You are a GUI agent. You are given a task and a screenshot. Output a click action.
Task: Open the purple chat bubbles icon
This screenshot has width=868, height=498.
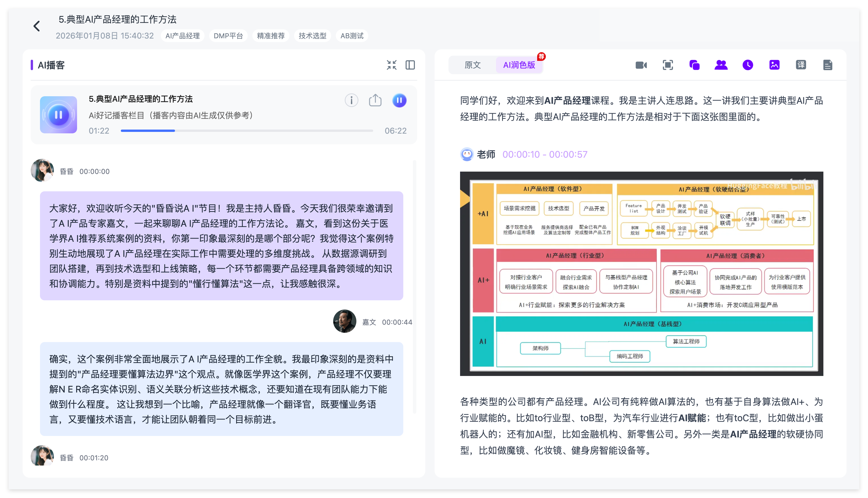[694, 65]
